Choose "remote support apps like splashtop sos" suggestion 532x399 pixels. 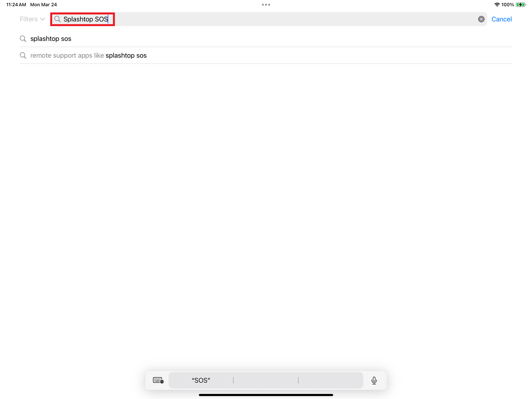pyautogui.click(x=266, y=55)
